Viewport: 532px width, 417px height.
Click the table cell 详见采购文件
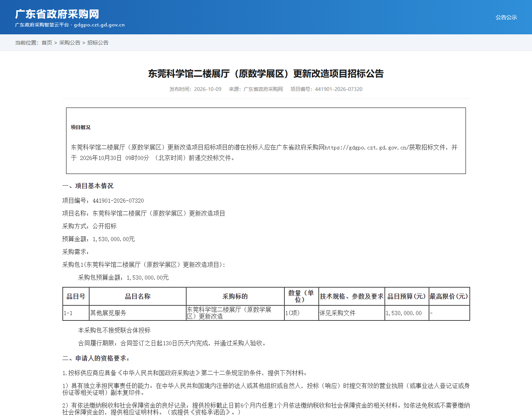tap(352, 313)
